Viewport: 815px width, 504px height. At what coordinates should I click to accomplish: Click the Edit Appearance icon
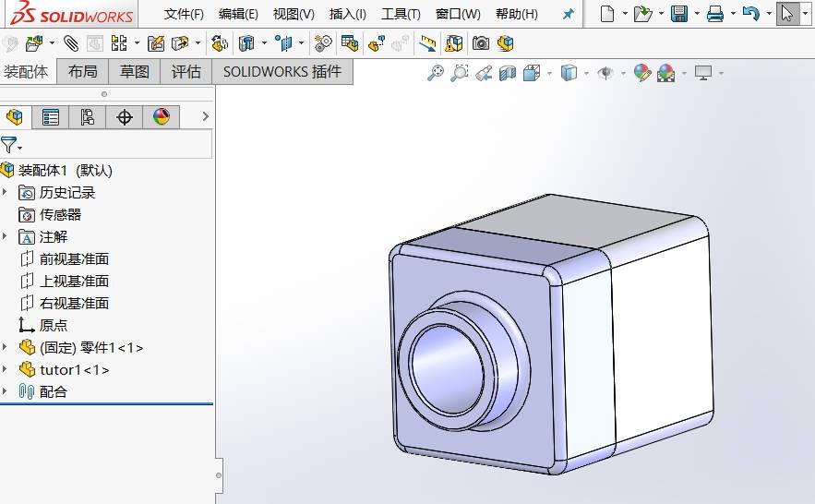(642, 73)
